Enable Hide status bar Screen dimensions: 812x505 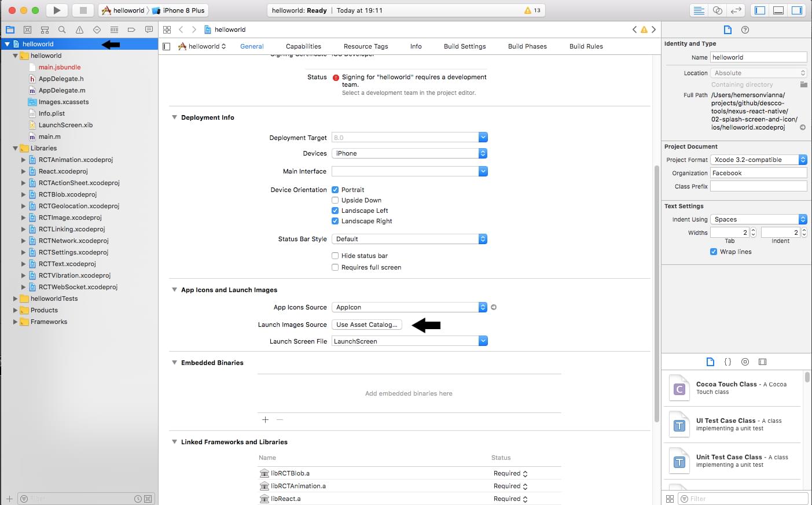335,256
